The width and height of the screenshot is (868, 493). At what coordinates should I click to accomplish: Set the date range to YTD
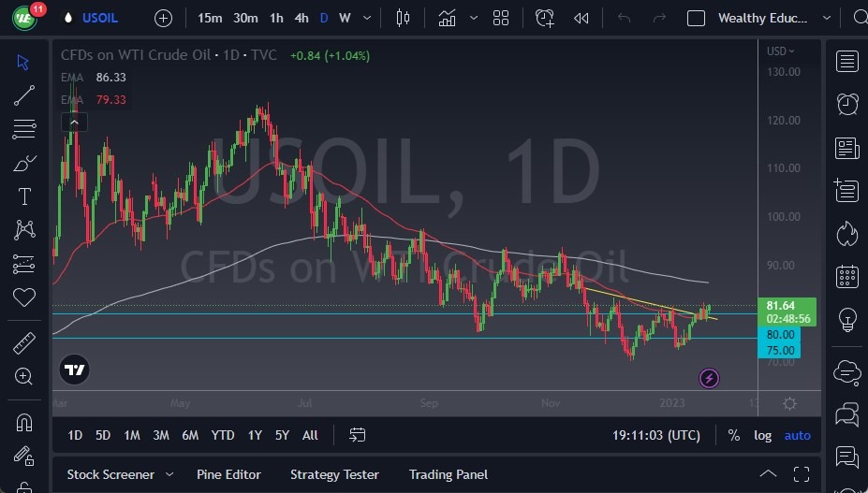(223, 435)
